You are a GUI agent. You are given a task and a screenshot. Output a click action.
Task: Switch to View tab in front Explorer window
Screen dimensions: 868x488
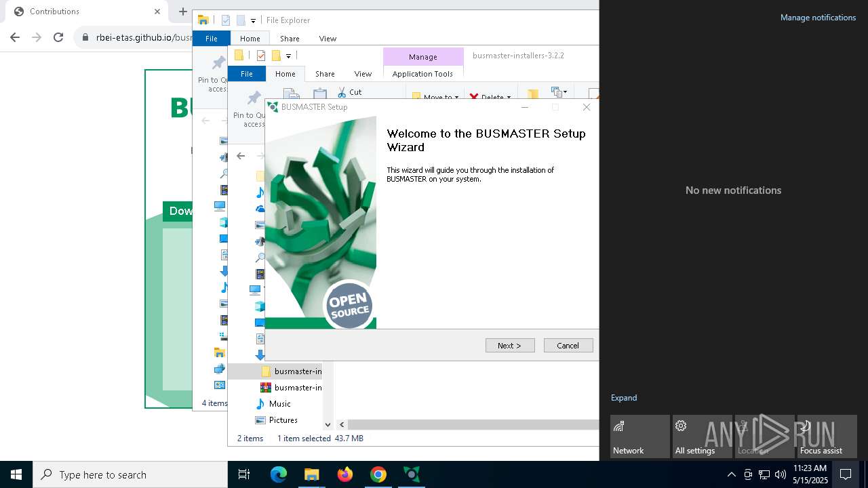363,74
